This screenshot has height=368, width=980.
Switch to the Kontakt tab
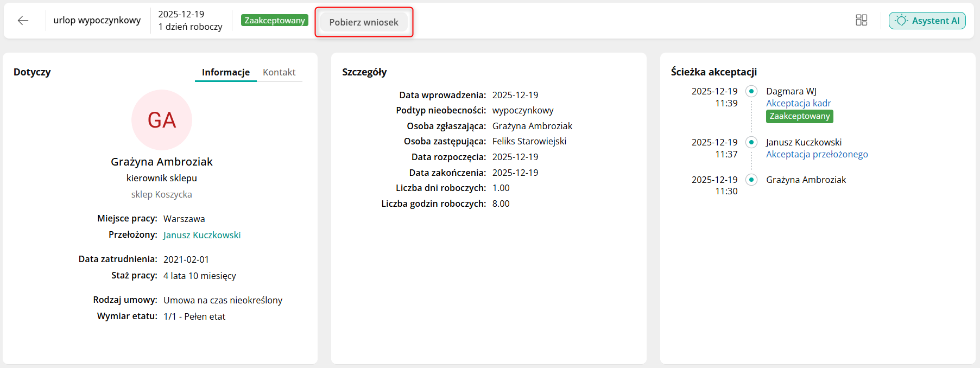[x=279, y=72]
